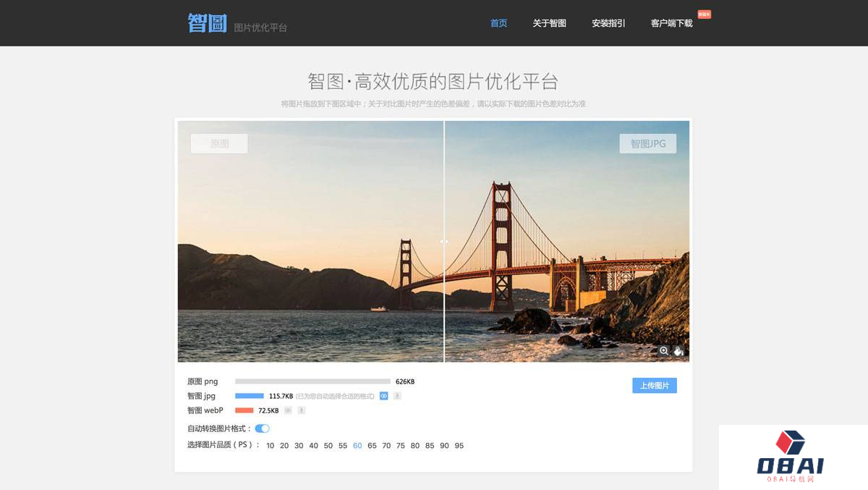Select image quality 90
Screen dimensions: 868x490
(x=444, y=446)
